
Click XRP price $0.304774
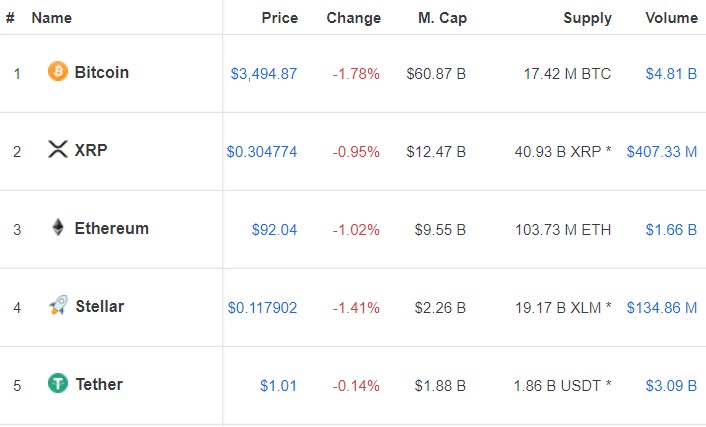pos(262,152)
